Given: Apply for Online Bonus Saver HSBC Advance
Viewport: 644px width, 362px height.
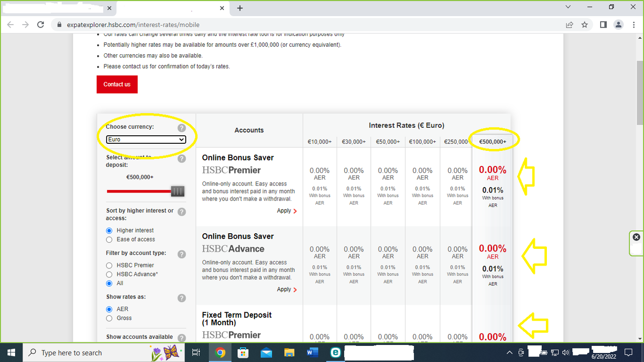Looking at the screenshot, I should [x=287, y=290].
